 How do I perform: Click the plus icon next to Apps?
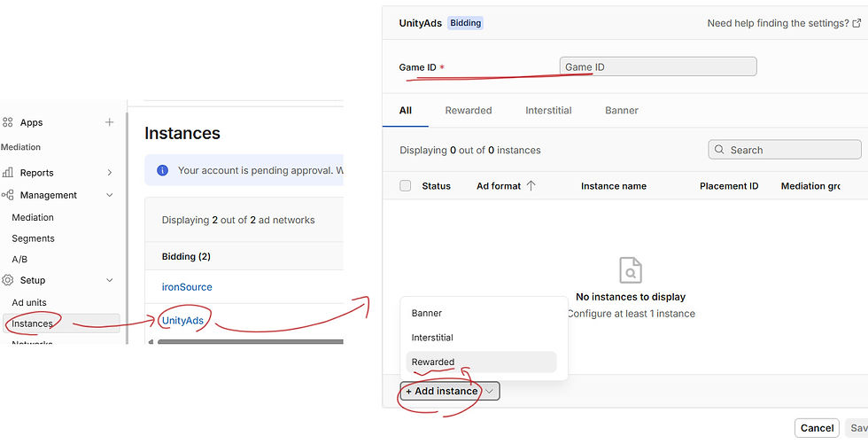pos(110,122)
